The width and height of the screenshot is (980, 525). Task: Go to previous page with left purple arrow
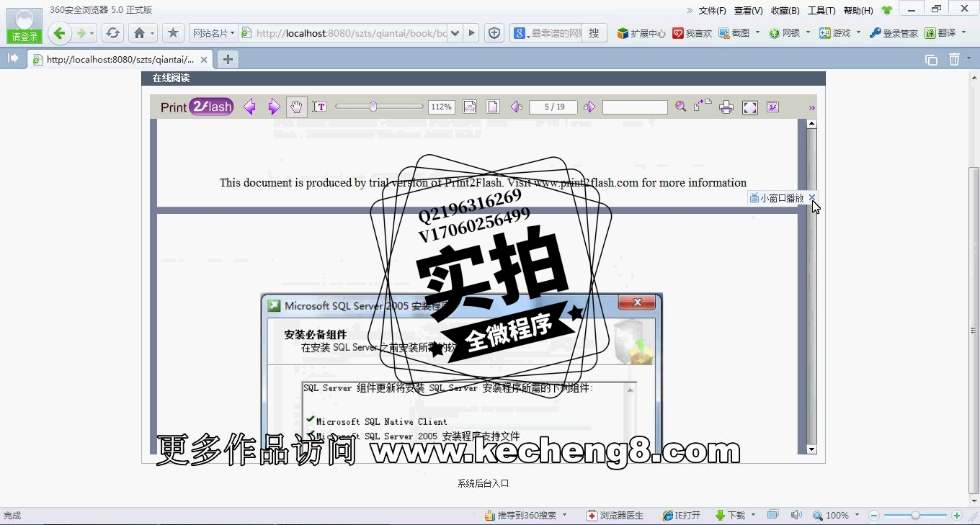[x=250, y=107]
